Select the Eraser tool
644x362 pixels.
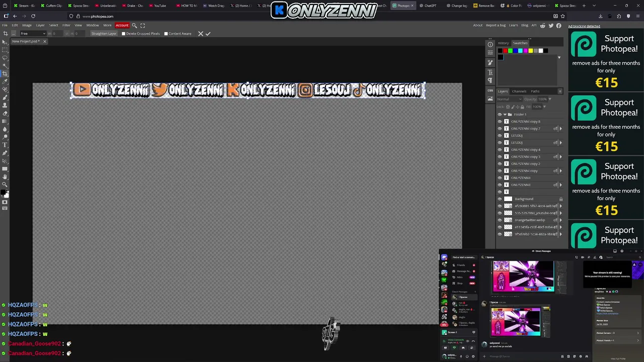point(5,113)
